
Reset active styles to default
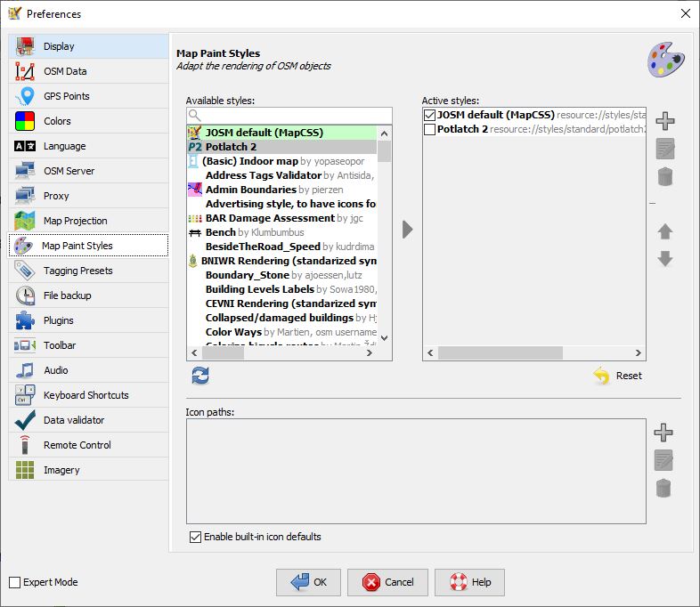618,376
